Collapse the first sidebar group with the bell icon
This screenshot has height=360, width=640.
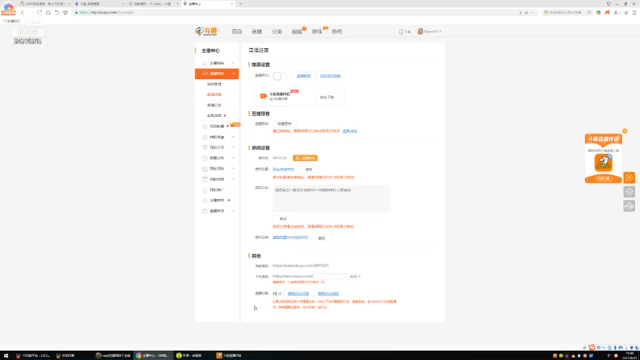pyautogui.click(x=233, y=63)
